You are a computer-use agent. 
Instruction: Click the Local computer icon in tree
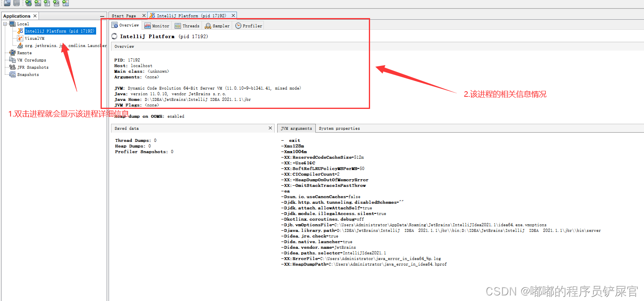click(x=12, y=24)
